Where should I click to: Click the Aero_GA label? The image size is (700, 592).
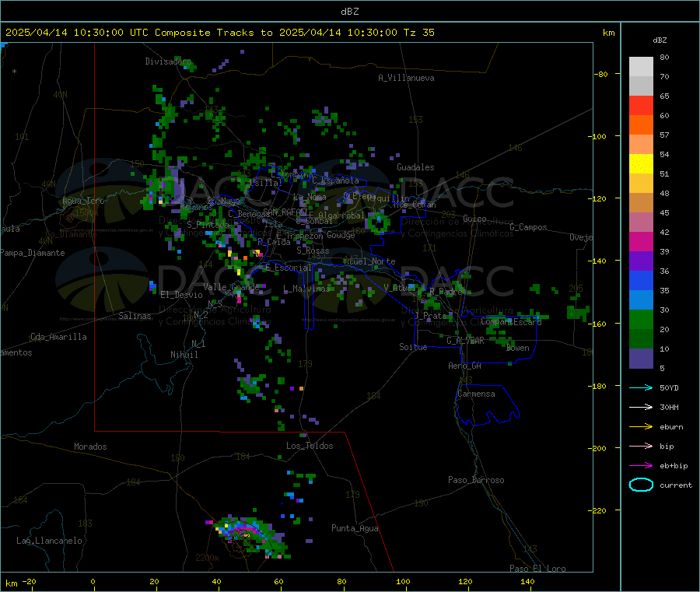465,366
